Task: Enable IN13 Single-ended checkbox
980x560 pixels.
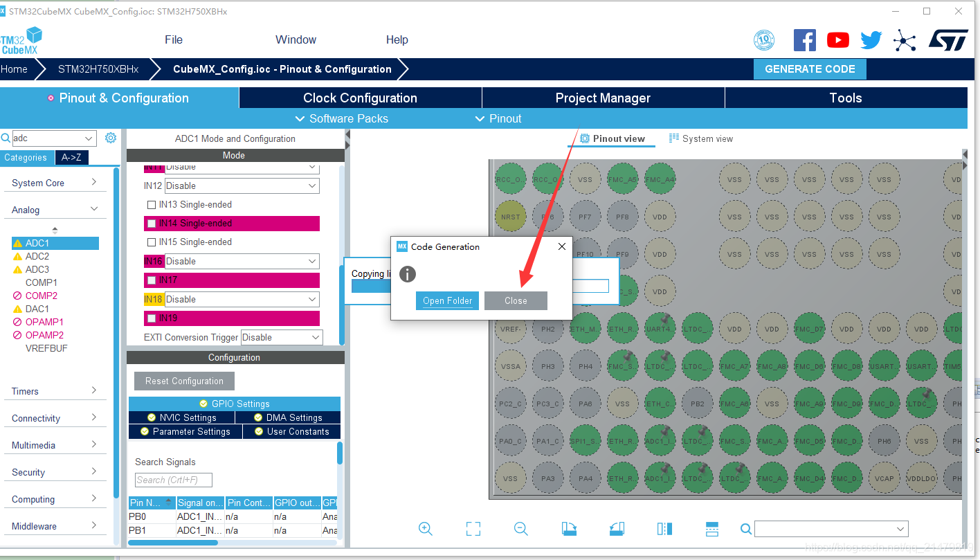Action: pyautogui.click(x=152, y=205)
